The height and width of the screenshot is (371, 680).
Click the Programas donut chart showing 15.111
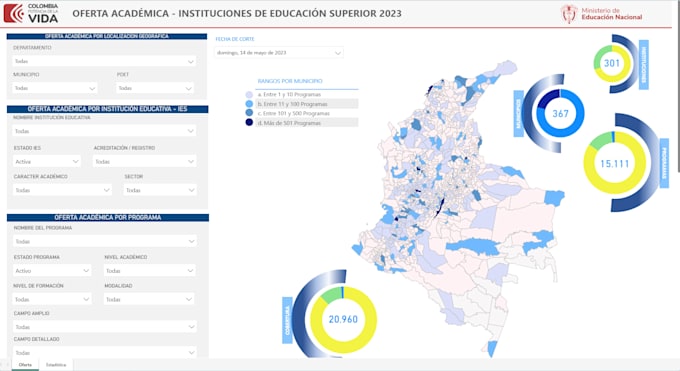point(615,163)
